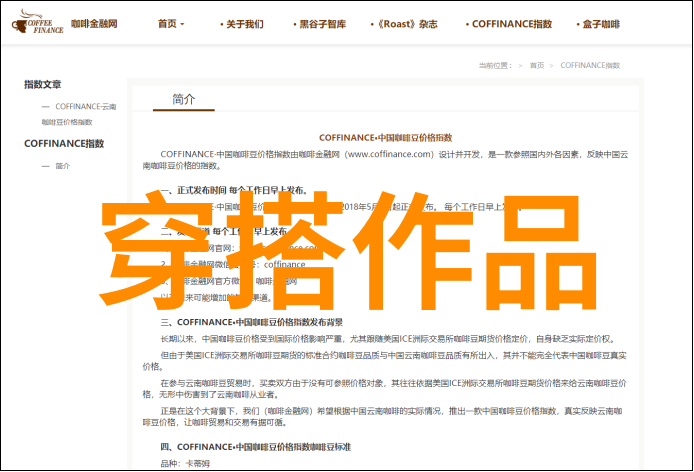Click the COFFINANCE指数 sidebar heading
694x472 pixels.
pos(64,143)
